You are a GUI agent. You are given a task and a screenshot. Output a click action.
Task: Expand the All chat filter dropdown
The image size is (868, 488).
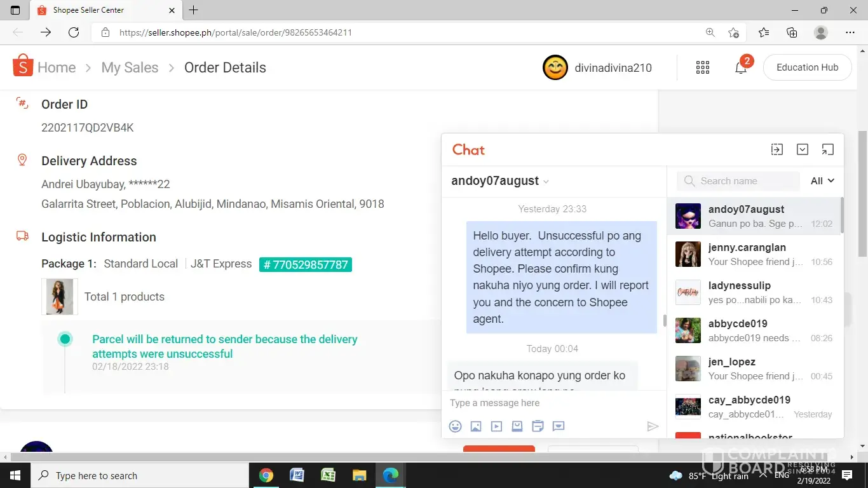[822, 181]
